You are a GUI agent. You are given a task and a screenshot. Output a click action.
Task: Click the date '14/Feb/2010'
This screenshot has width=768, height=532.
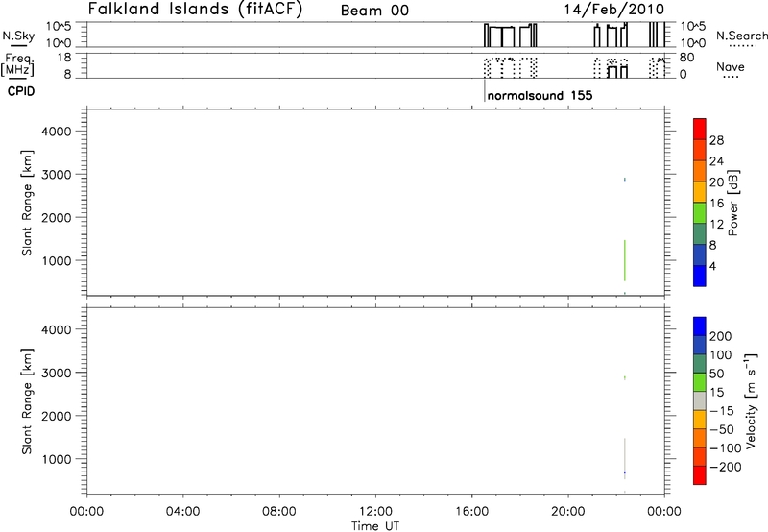614,10
